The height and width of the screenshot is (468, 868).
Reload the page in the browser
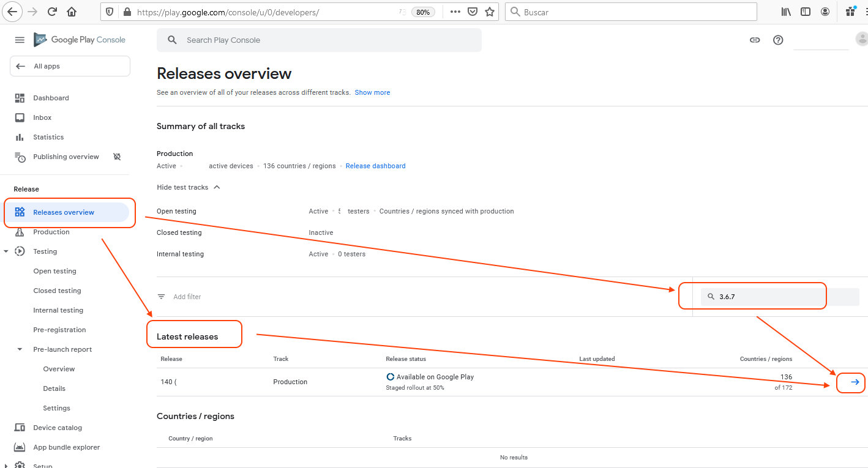coord(52,12)
